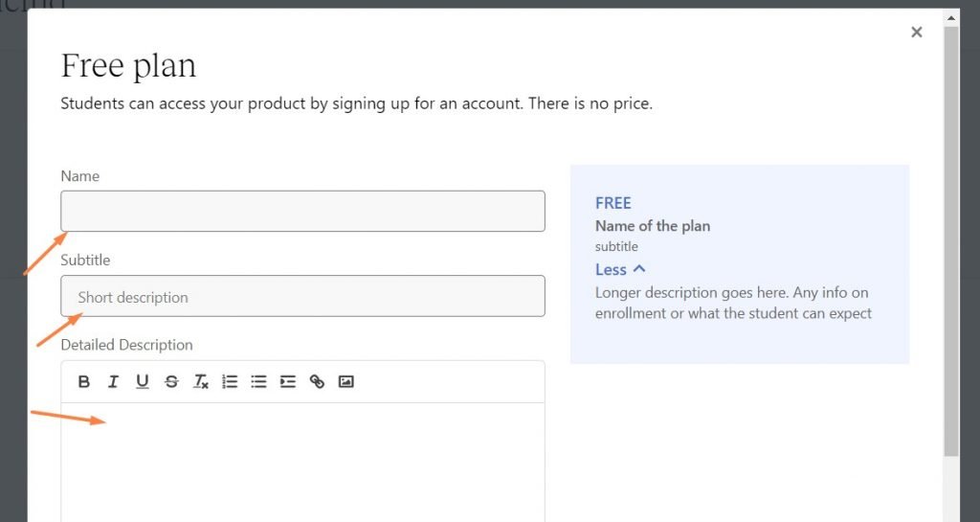This screenshot has width=980, height=522.
Task: Click the "Name of the plan" preview text
Action: point(653,227)
